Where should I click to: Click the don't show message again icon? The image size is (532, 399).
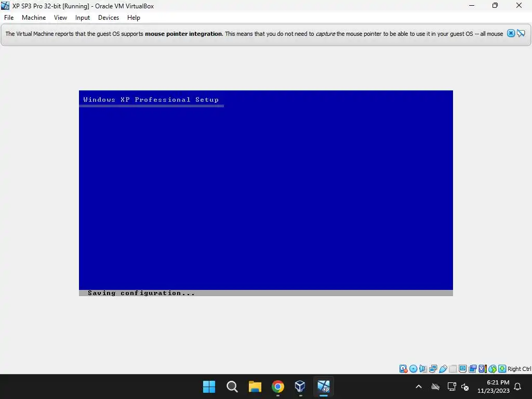521,33
